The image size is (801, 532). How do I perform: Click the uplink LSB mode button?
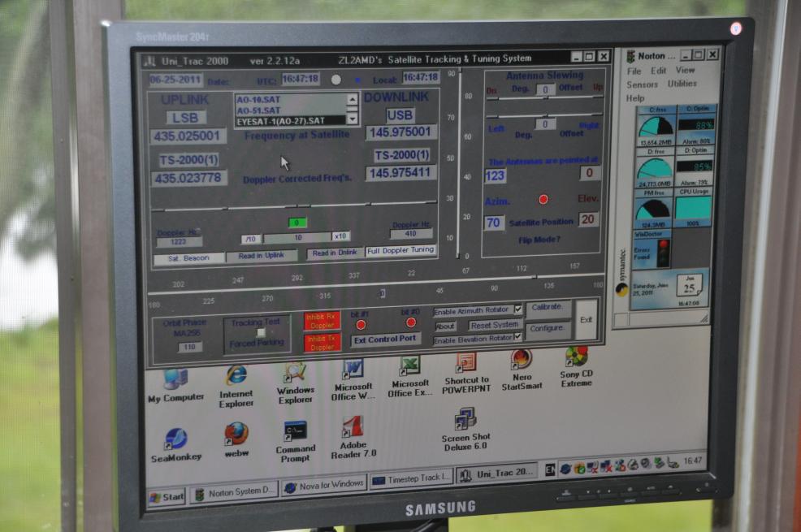coord(185,118)
